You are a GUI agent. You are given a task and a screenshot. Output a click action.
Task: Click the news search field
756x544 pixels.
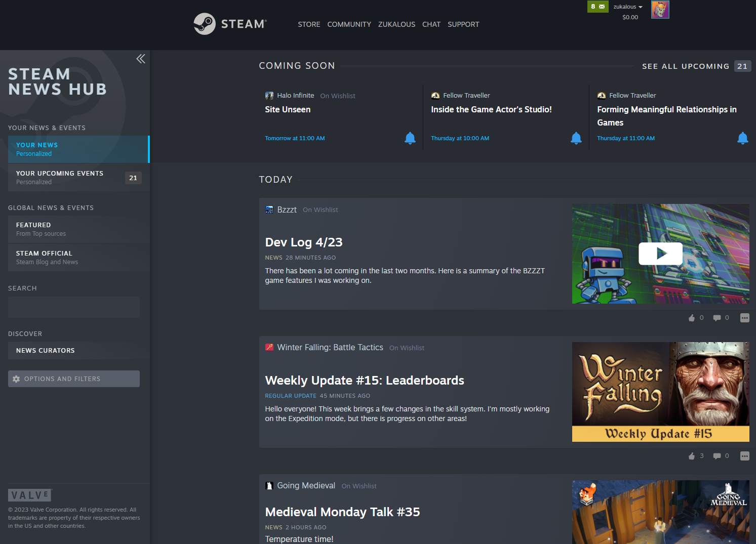(74, 307)
